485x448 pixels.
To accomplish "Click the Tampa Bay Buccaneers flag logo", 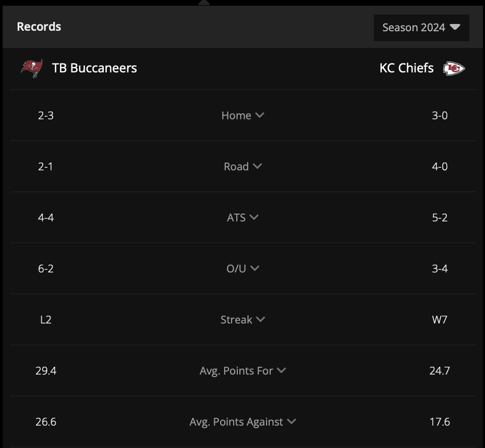I will click(x=32, y=68).
